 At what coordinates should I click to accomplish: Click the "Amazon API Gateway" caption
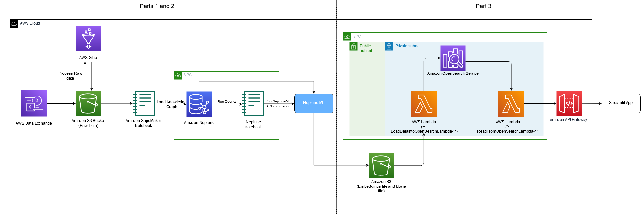tap(568, 120)
